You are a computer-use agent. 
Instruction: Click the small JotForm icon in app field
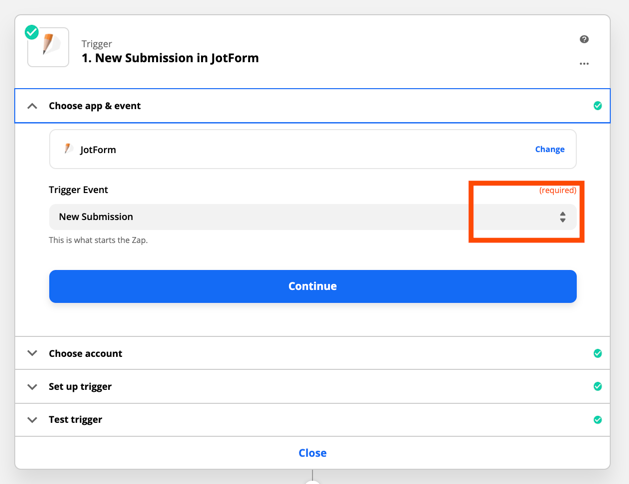tap(69, 149)
